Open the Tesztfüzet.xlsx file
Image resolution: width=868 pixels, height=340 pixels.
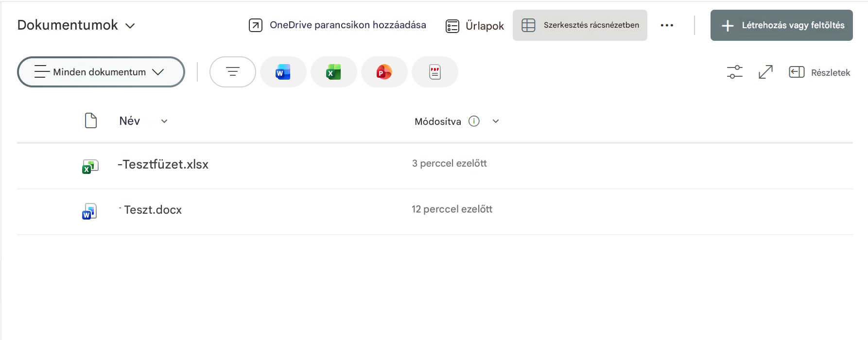coord(163,164)
